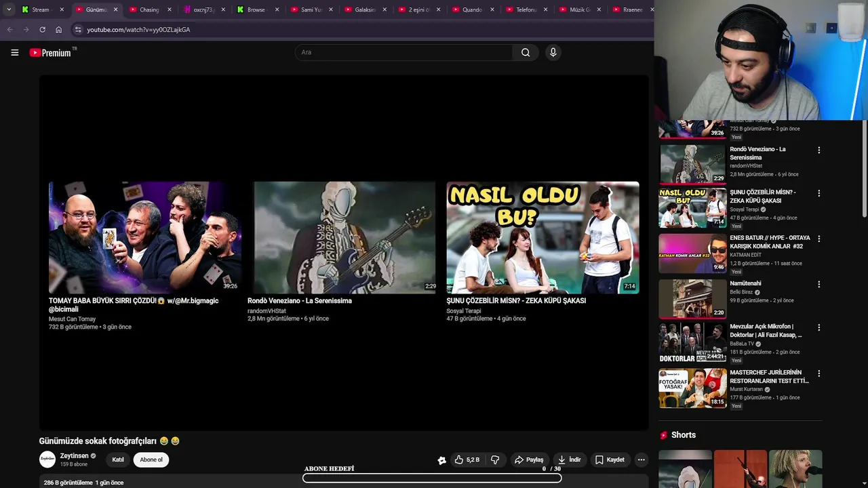Open sidebar ENES BATUR thumbnail 9:46
The image size is (868, 488).
[x=692, y=253]
